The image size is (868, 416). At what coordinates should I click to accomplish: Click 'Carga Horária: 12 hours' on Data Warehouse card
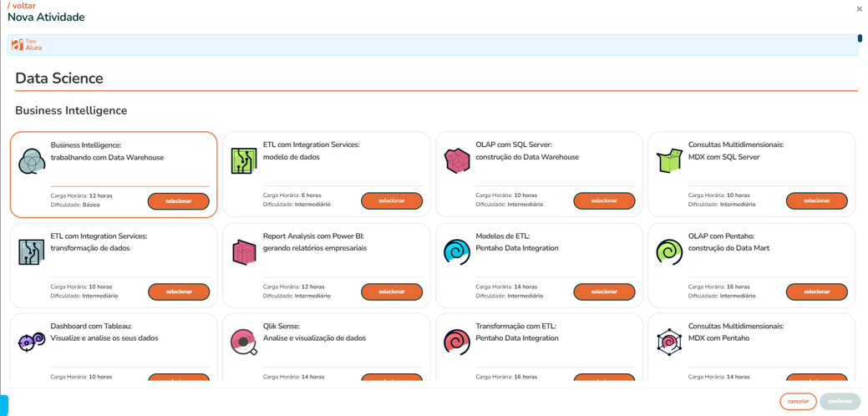(x=81, y=195)
